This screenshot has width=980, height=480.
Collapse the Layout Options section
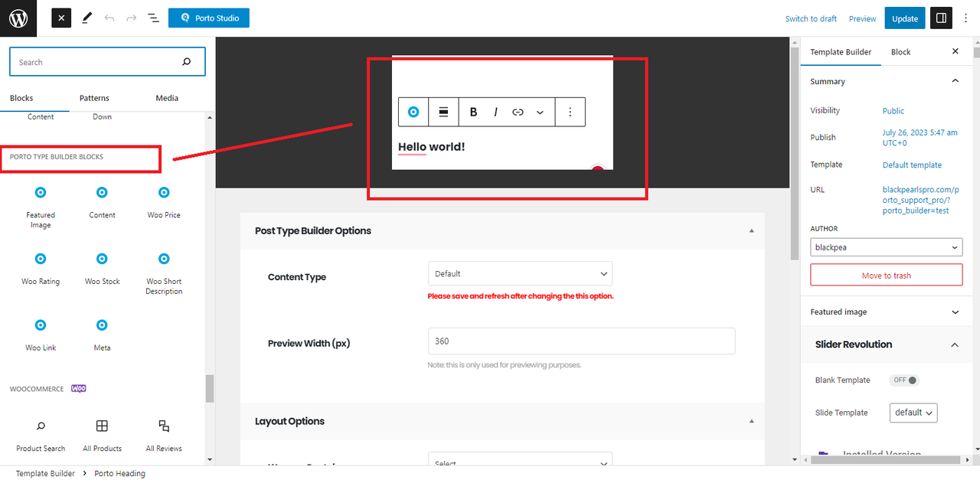pyautogui.click(x=751, y=421)
